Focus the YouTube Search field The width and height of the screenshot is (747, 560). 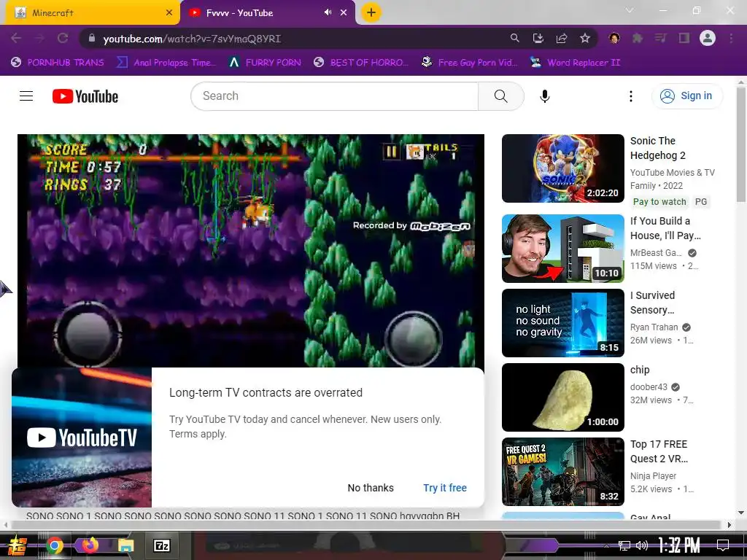(x=334, y=96)
